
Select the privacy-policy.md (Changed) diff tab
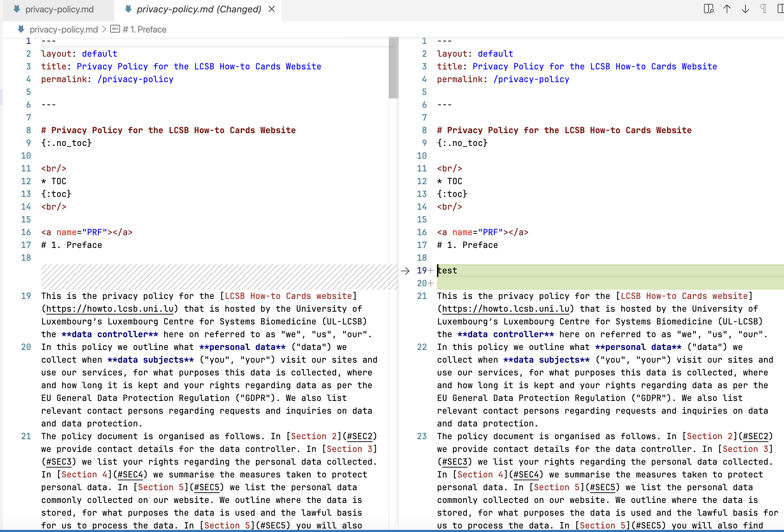(x=199, y=10)
